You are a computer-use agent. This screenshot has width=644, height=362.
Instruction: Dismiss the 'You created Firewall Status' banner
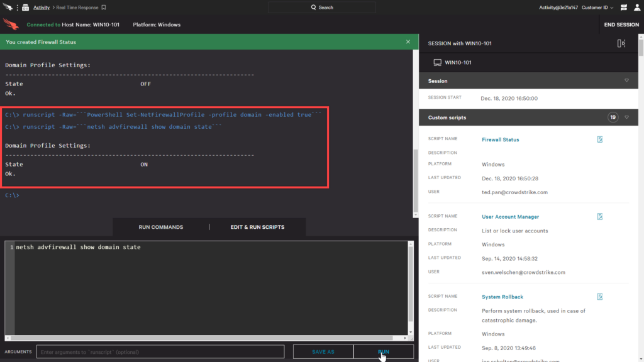coord(408,42)
